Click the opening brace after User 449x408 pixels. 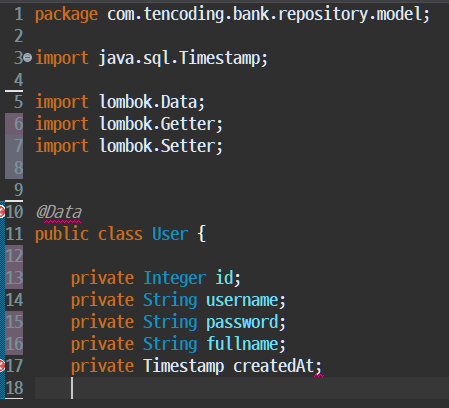202,234
